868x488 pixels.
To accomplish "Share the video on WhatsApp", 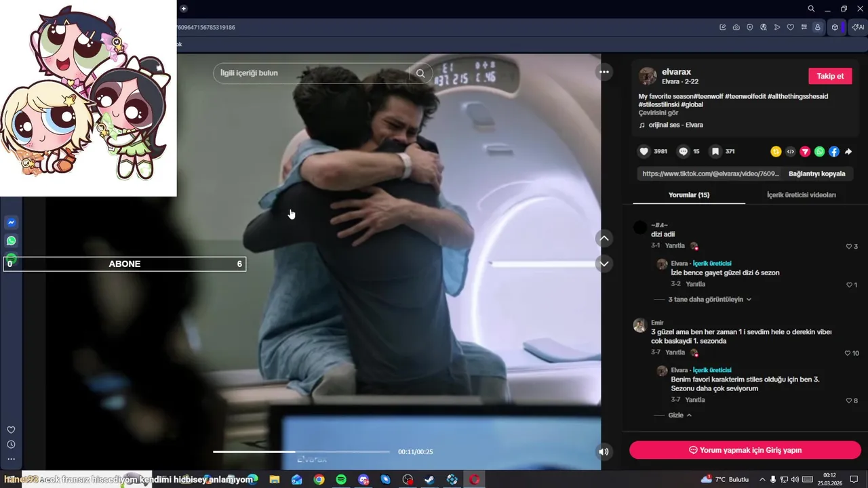I will tap(820, 152).
